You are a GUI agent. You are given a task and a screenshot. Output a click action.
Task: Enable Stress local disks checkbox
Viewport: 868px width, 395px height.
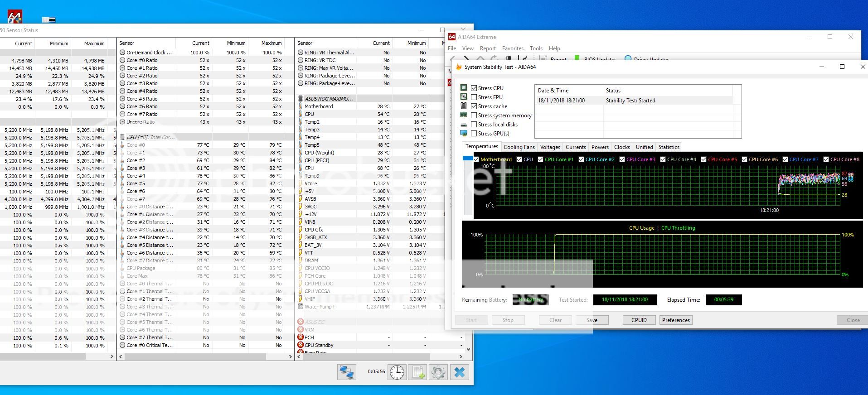coord(474,124)
